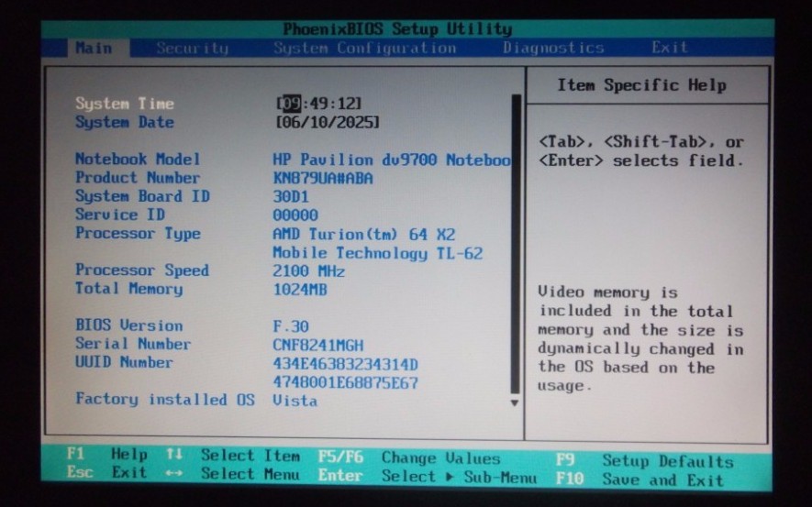The image size is (812, 507).
Task: Click the F1 Help key hint
Action: tap(107, 454)
